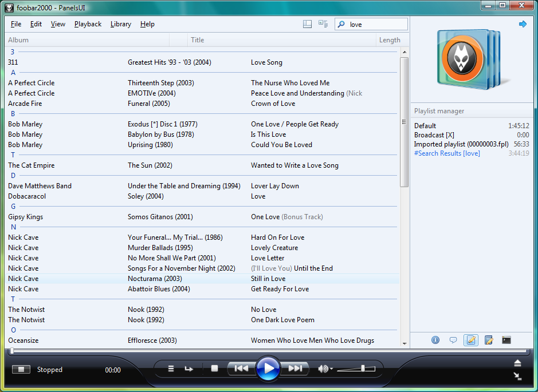Go back to the previous track

[x=241, y=369]
